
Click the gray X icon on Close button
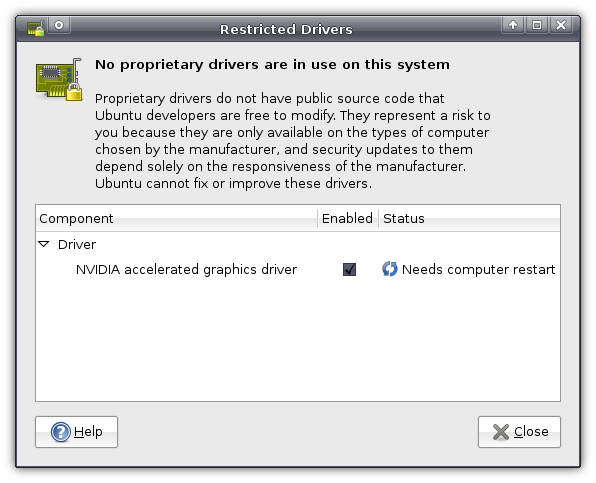click(501, 432)
